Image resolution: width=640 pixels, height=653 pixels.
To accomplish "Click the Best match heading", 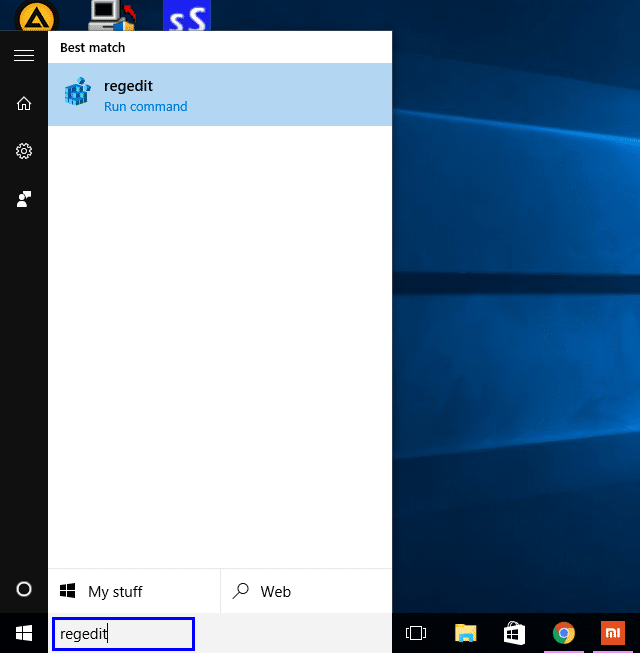I will coord(92,47).
